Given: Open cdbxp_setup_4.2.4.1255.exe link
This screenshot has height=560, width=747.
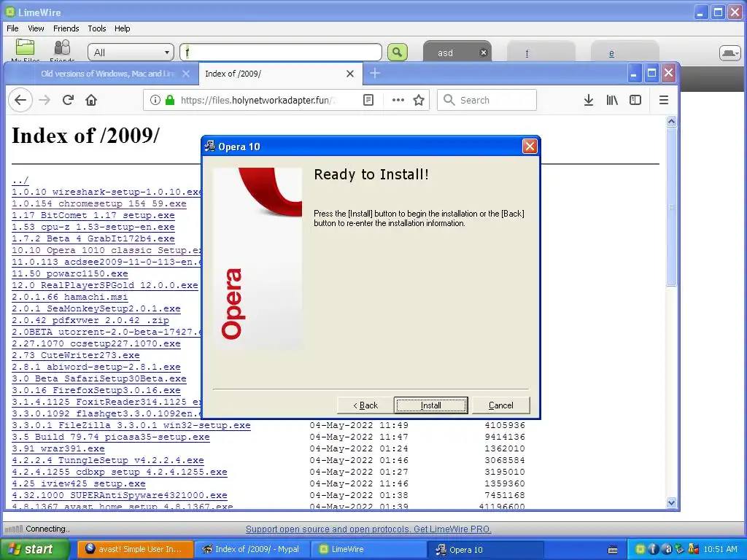Looking at the screenshot, I should [x=120, y=472].
